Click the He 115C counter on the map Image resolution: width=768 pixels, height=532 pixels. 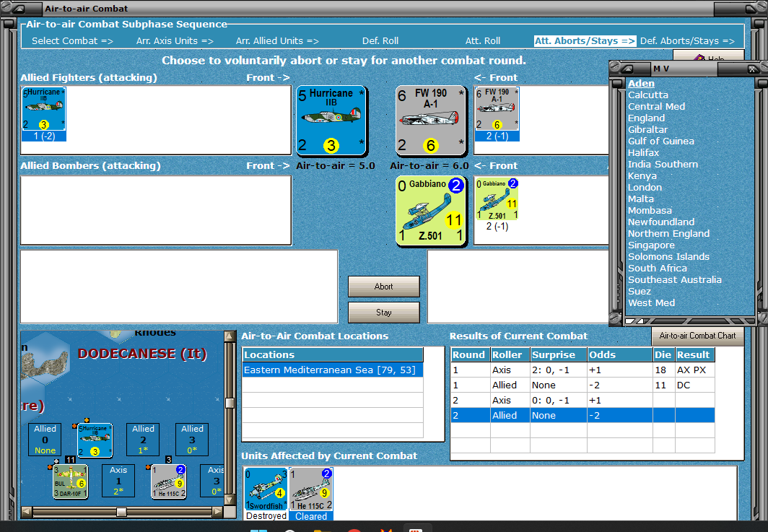tap(168, 481)
